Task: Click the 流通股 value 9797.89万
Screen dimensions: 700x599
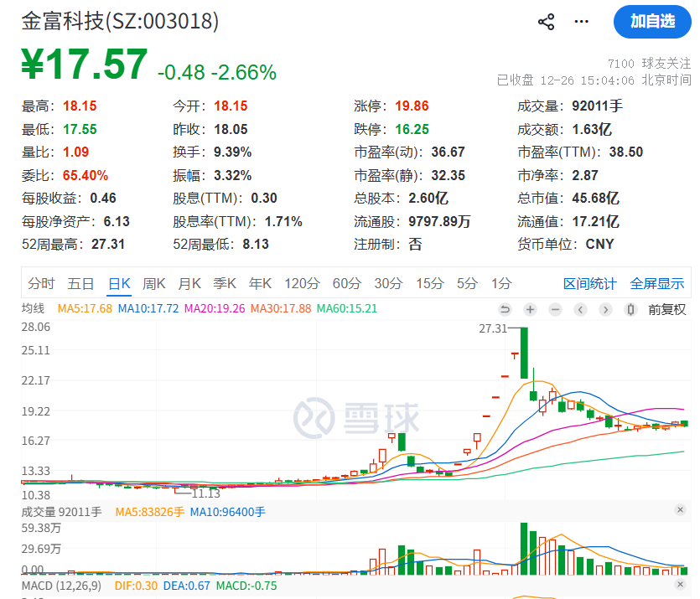Action: pyautogui.click(x=439, y=221)
